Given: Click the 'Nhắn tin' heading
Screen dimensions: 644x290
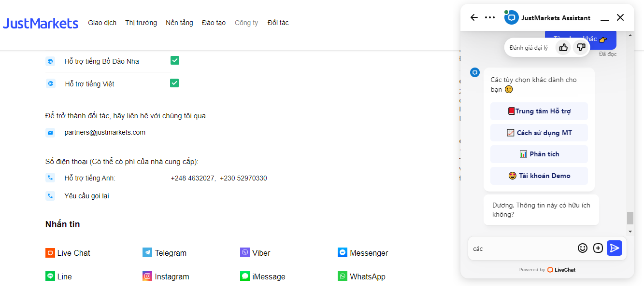Looking at the screenshot, I should click(63, 224).
